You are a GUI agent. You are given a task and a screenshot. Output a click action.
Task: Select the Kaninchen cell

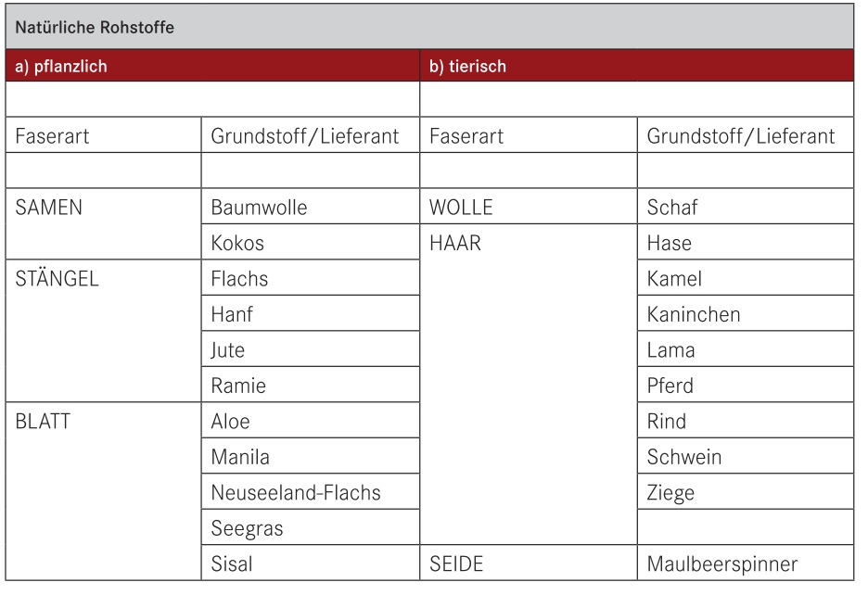point(746,313)
